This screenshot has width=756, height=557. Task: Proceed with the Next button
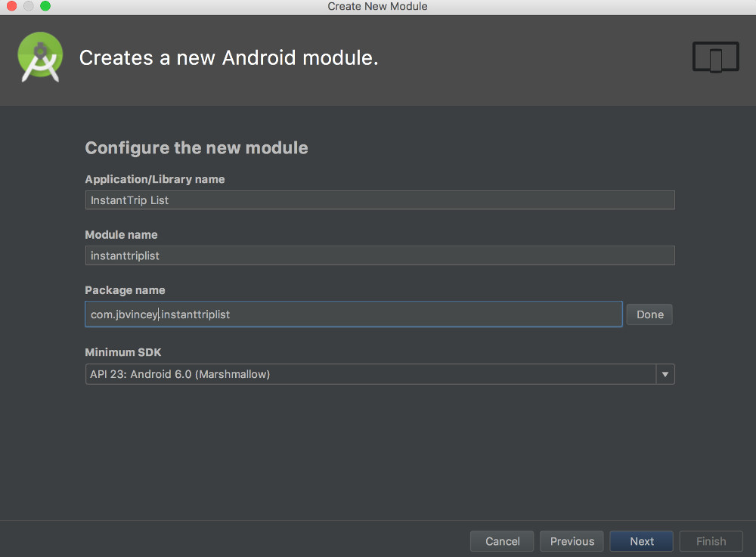pos(641,541)
